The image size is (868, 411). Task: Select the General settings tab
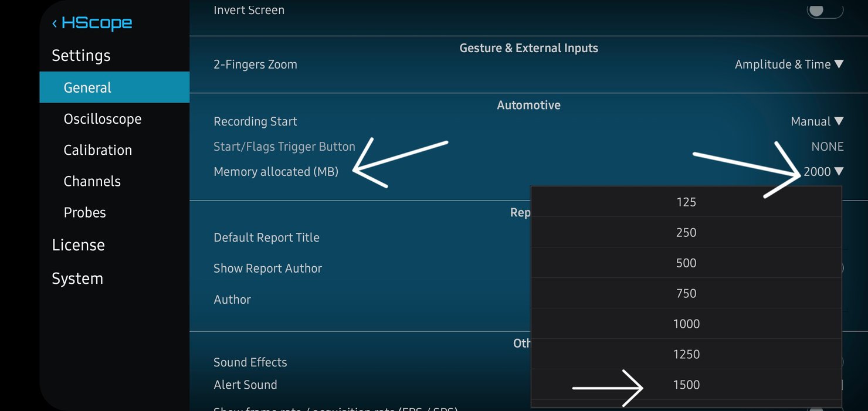tap(114, 87)
